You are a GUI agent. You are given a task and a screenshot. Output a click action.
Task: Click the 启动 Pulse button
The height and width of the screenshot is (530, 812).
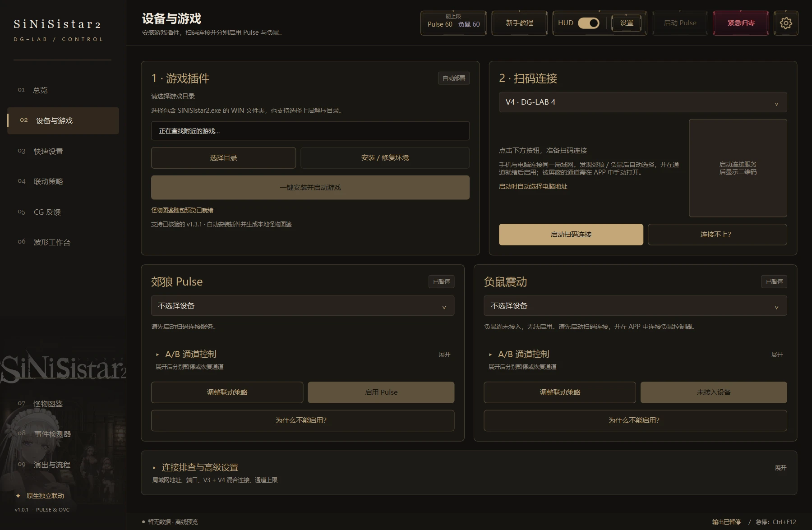(680, 23)
